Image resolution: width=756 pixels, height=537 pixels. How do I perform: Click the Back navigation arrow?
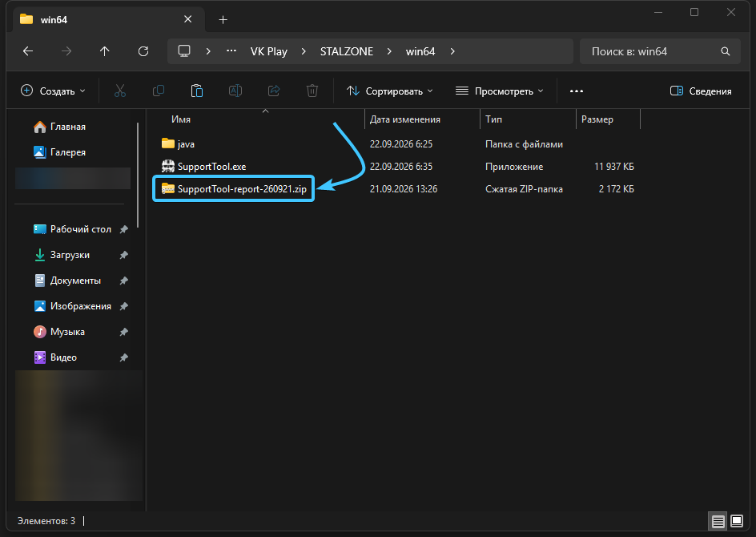pyautogui.click(x=28, y=51)
